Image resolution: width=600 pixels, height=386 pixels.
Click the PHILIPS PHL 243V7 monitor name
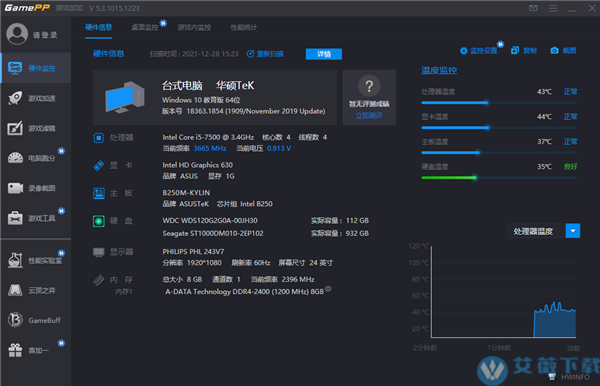pyautogui.click(x=193, y=252)
